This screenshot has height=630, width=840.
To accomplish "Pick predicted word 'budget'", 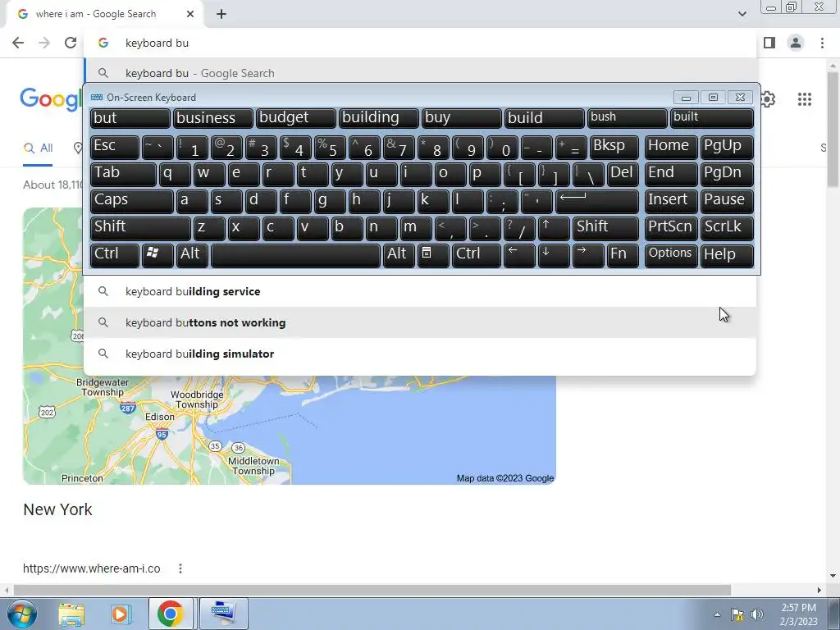I will coord(296,118).
